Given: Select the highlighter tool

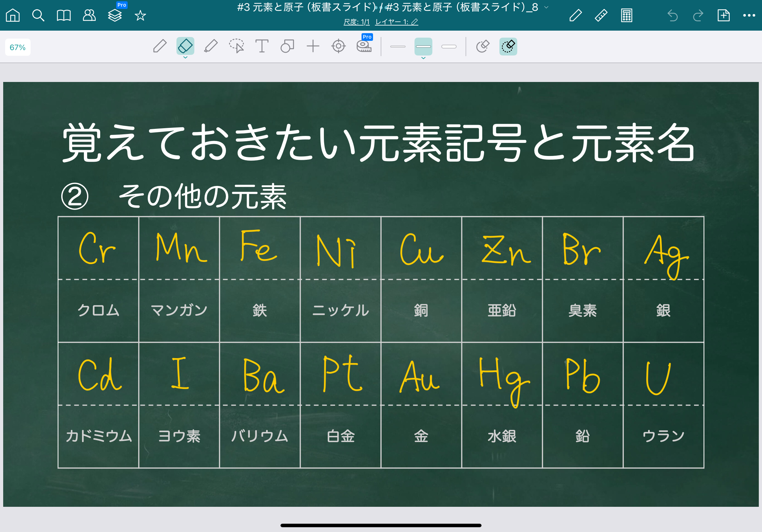Looking at the screenshot, I should coord(211,46).
